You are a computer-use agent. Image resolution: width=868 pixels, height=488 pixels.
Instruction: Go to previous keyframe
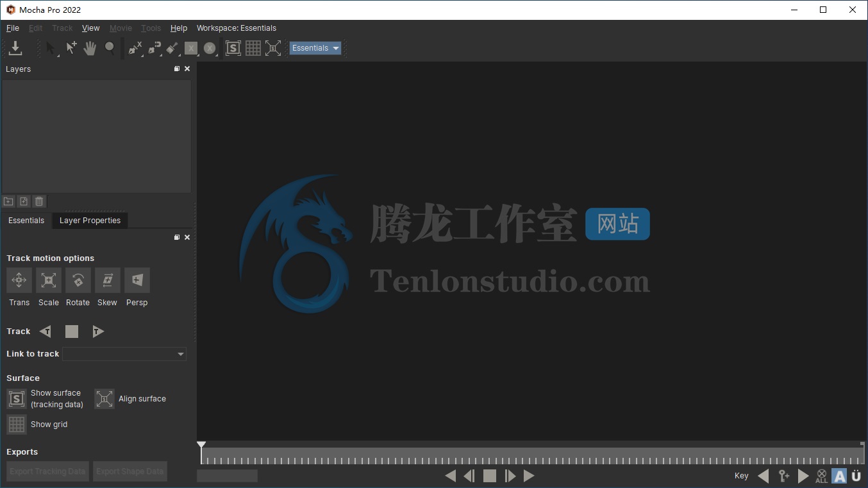(763, 476)
